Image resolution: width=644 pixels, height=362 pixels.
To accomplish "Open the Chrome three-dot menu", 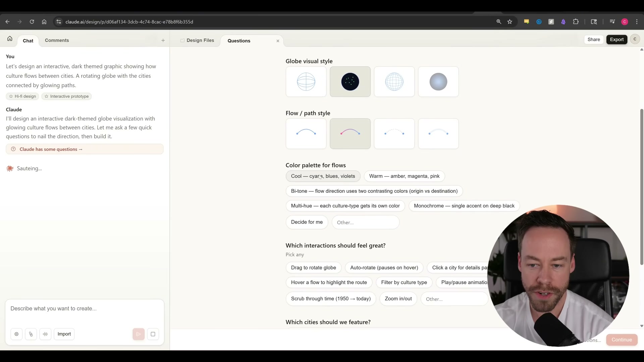I will point(637,21).
